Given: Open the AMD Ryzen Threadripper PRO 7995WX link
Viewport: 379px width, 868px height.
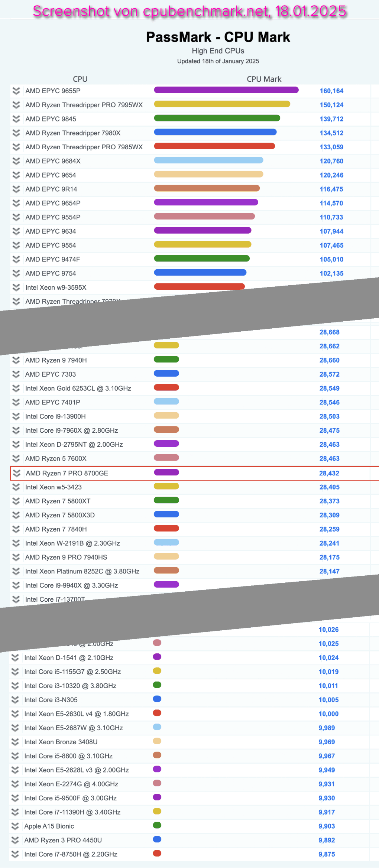Looking at the screenshot, I should (x=84, y=105).
